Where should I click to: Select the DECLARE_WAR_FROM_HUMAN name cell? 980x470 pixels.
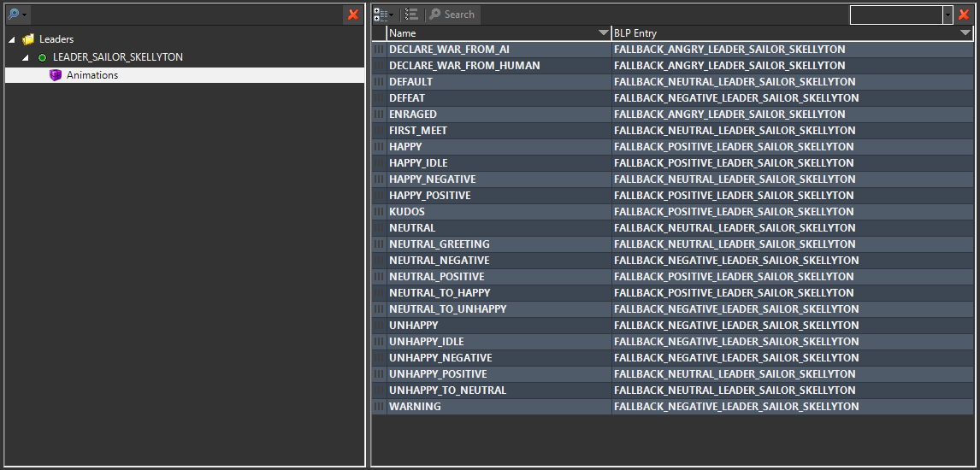tap(499, 66)
